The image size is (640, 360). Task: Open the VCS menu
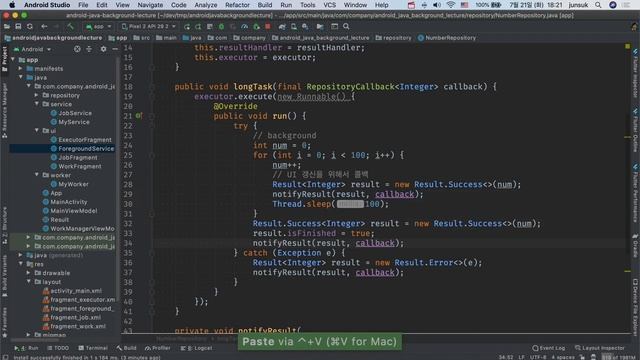[329, 5]
